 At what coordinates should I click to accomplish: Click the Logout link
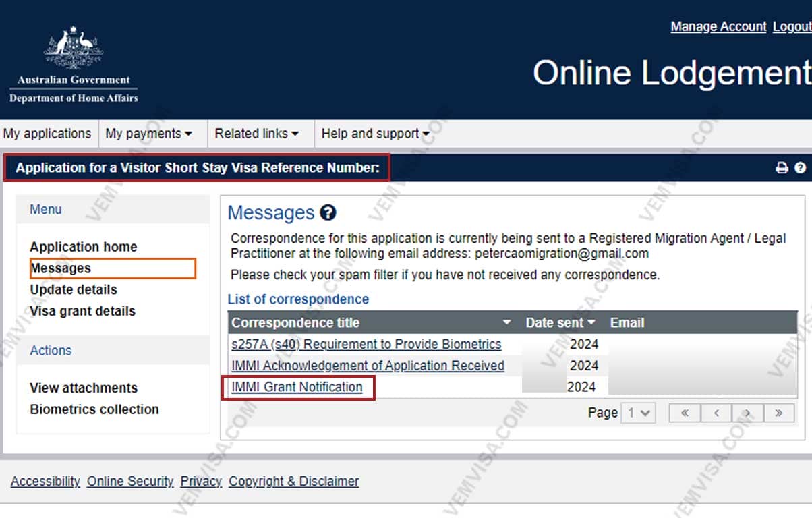pos(792,26)
